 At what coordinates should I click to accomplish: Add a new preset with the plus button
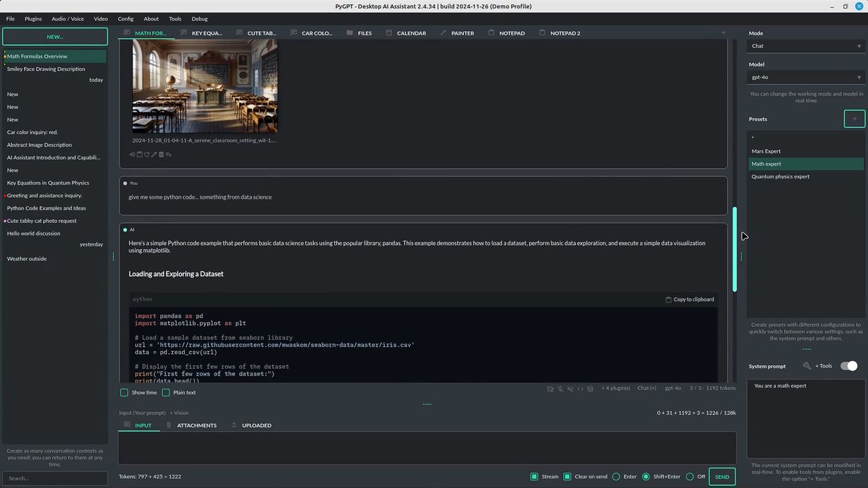tap(855, 119)
